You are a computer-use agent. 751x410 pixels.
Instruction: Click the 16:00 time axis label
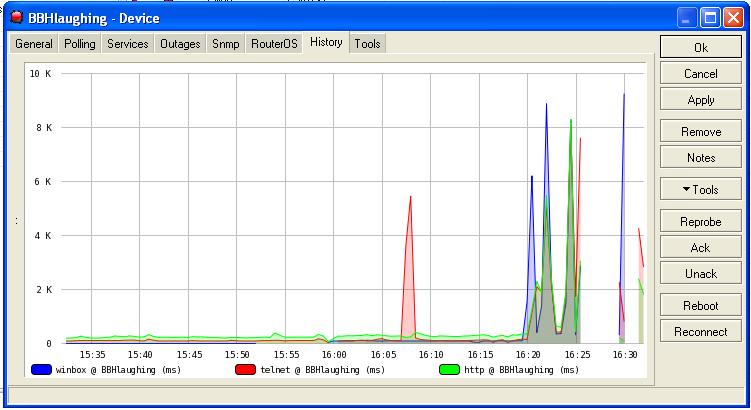coord(334,355)
